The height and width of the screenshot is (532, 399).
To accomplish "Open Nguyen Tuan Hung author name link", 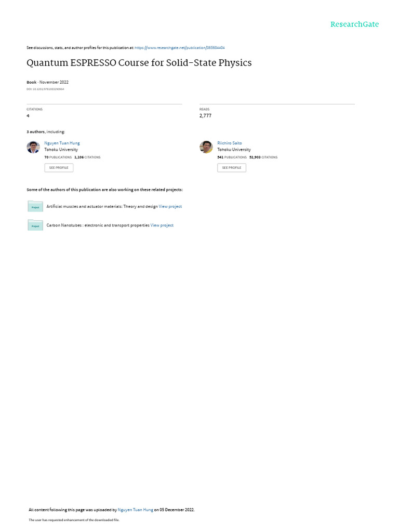I will [x=62, y=143].
